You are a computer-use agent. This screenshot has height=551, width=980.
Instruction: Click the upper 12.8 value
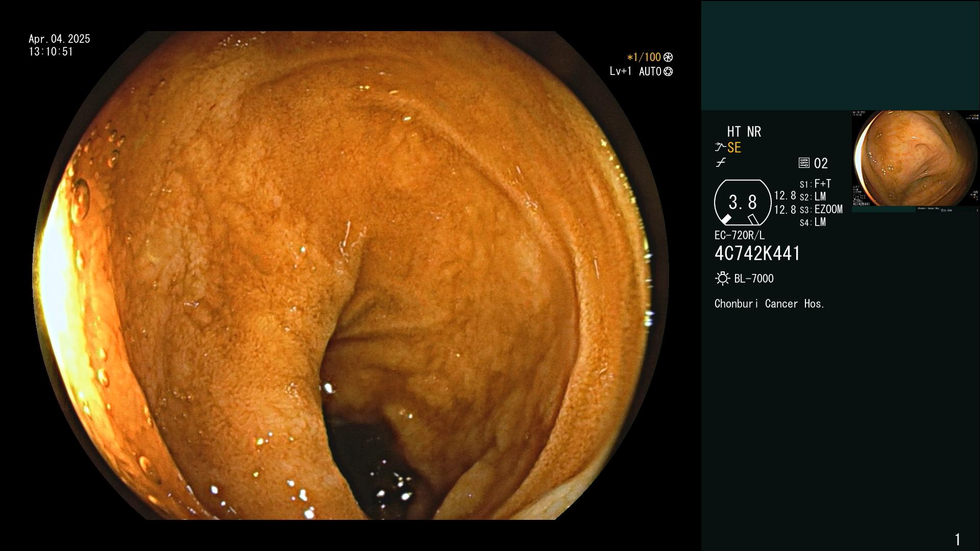click(x=785, y=195)
